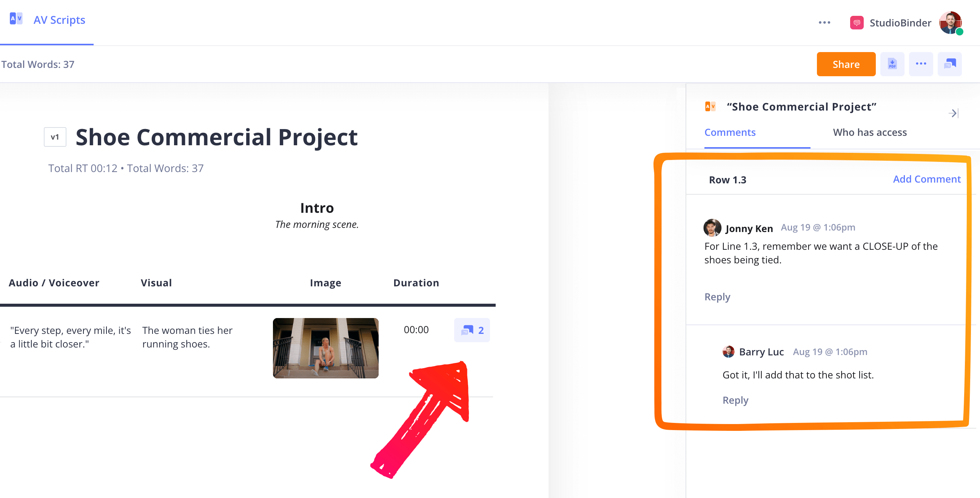Click Reply under Jonny Ken's comment
Image resolution: width=980 pixels, height=498 pixels.
(x=717, y=297)
